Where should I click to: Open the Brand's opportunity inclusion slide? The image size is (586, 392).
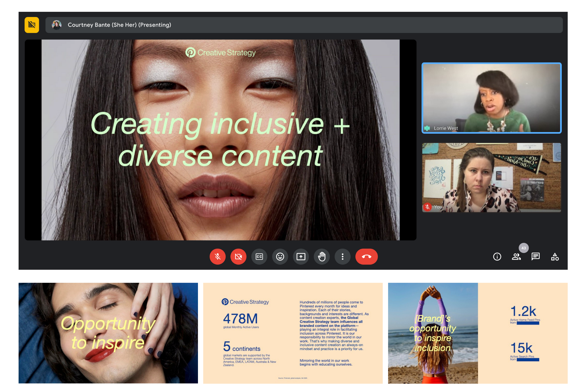[x=478, y=333]
